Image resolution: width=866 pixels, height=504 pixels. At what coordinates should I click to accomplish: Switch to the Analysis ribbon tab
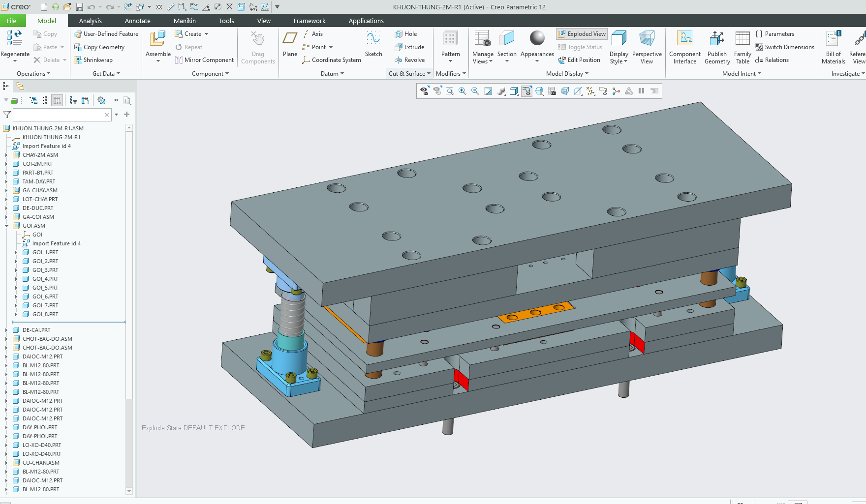pos(91,21)
